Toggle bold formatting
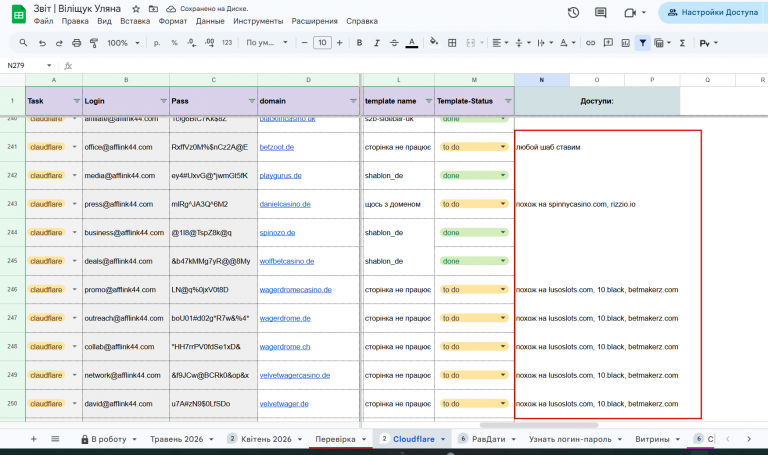This screenshot has width=768, height=455. tap(360, 43)
